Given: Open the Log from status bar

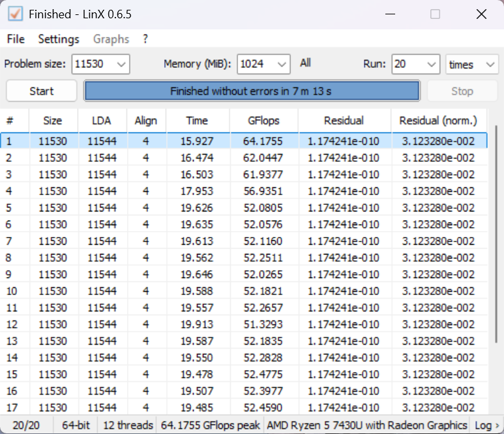Looking at the screenshot, I should 486,426.
